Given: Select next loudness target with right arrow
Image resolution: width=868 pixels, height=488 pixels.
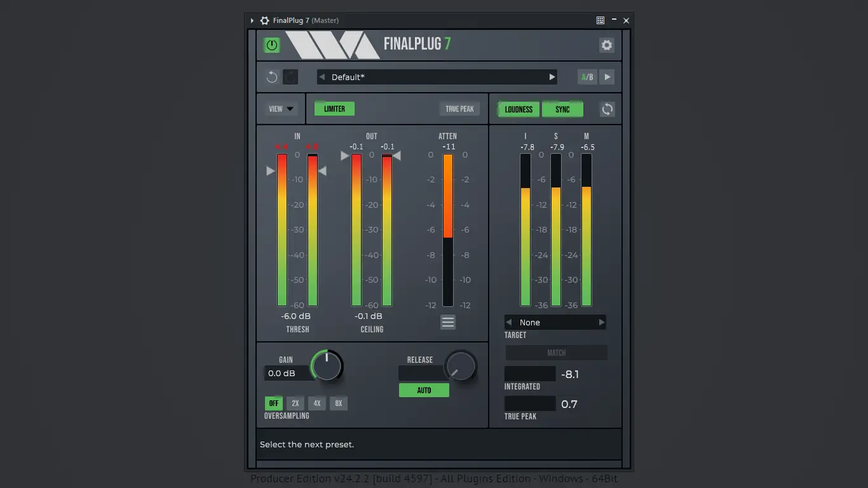Looking at the screenshot, I should 602,322.
